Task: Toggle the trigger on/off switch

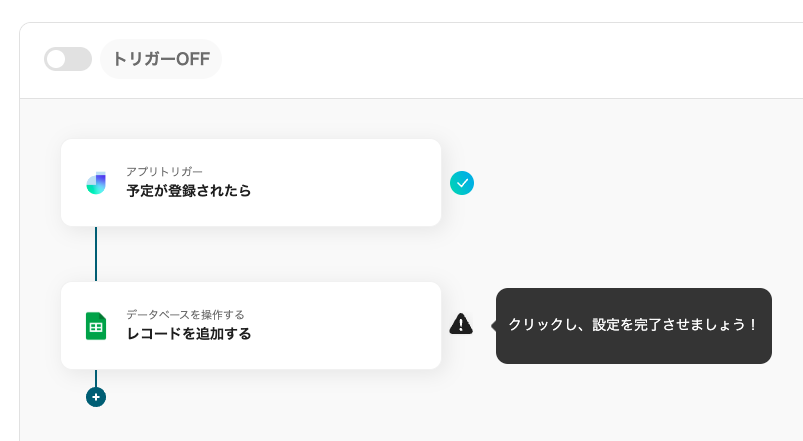Action: (x=67, y=59)
